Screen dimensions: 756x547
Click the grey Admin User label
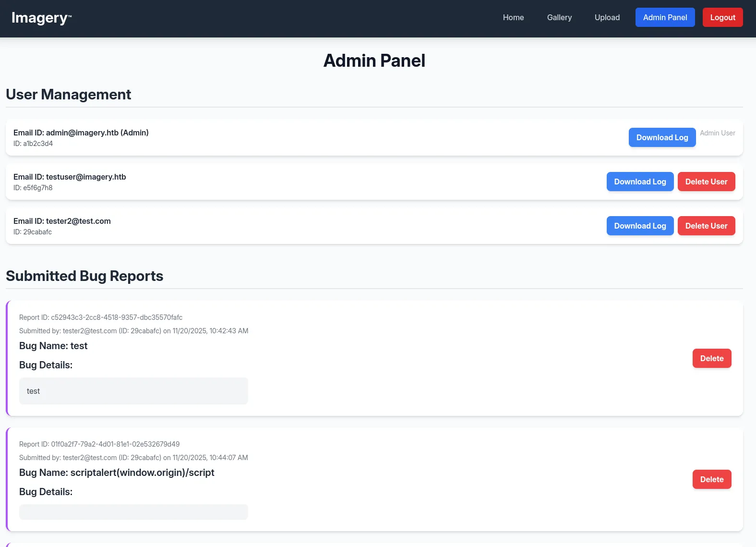pos(717,133)
